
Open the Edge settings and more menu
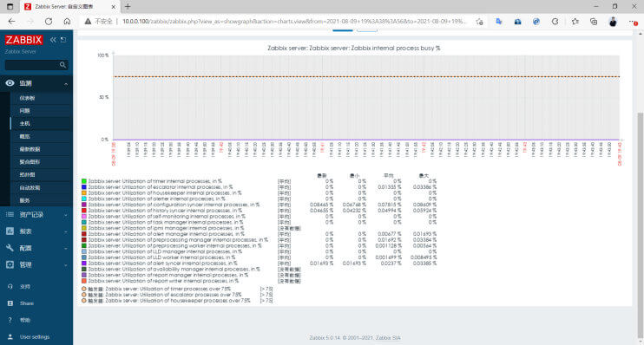[633, 22]
